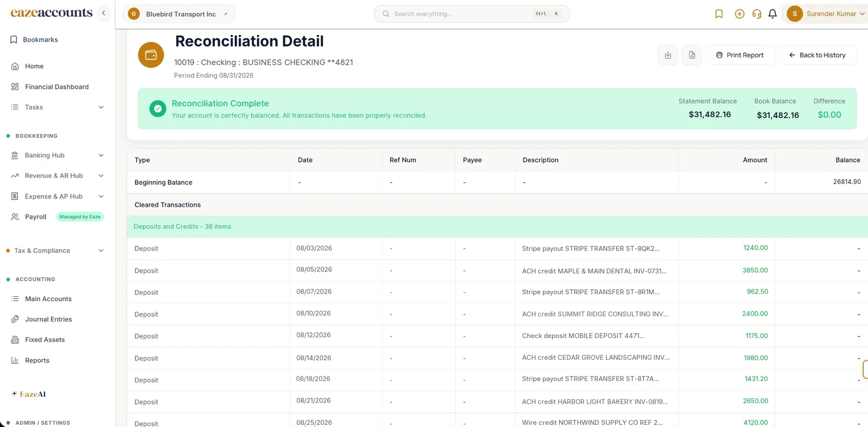Image resolution: width=868 pixels, height=427 pixels.
Task: Click the quick add plus icon
Action: (739, 14)
